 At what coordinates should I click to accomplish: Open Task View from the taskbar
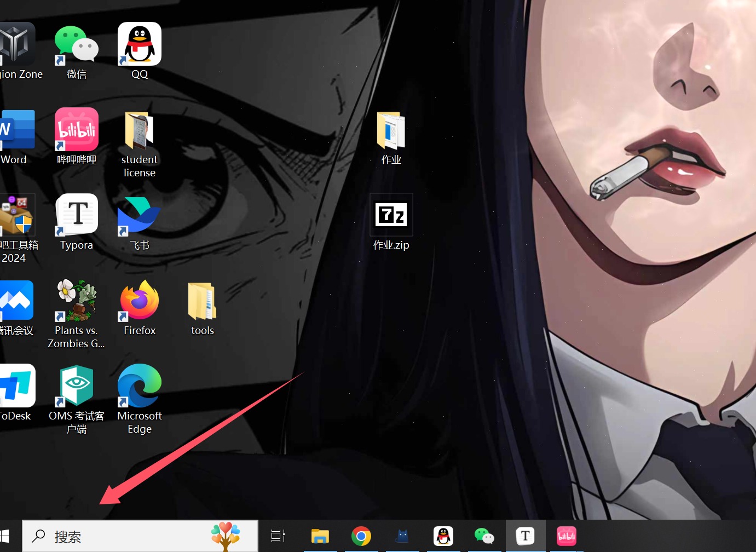(278, 536)
